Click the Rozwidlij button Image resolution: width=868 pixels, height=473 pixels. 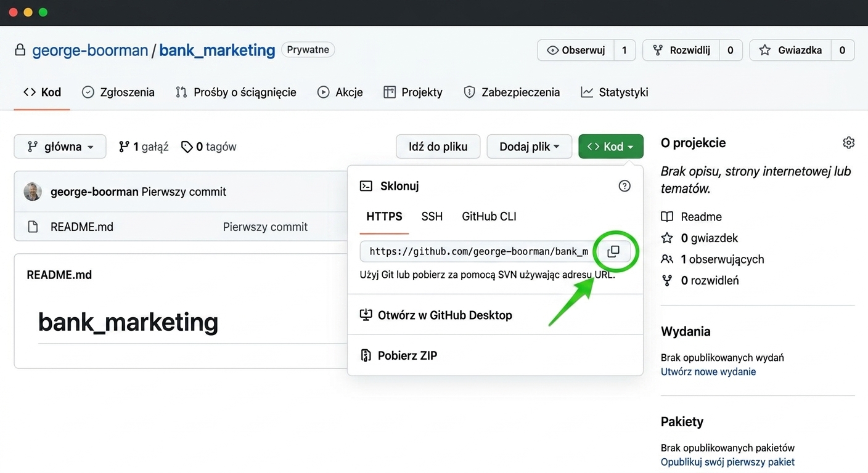coord(681,51)
